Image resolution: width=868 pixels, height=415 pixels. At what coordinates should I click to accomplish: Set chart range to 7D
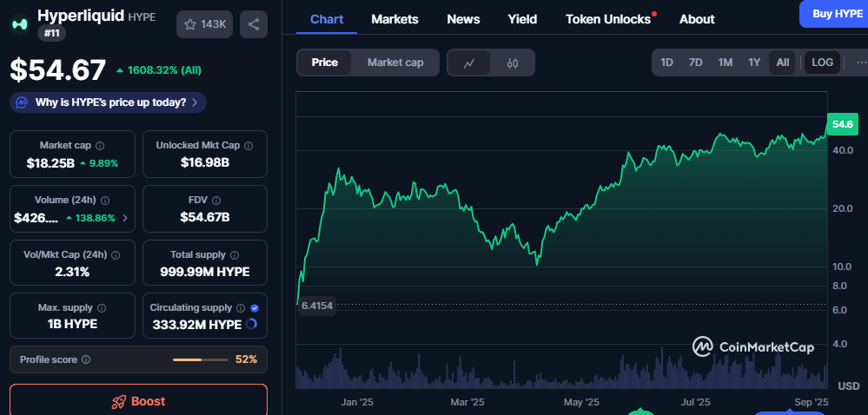coord(696,63)
